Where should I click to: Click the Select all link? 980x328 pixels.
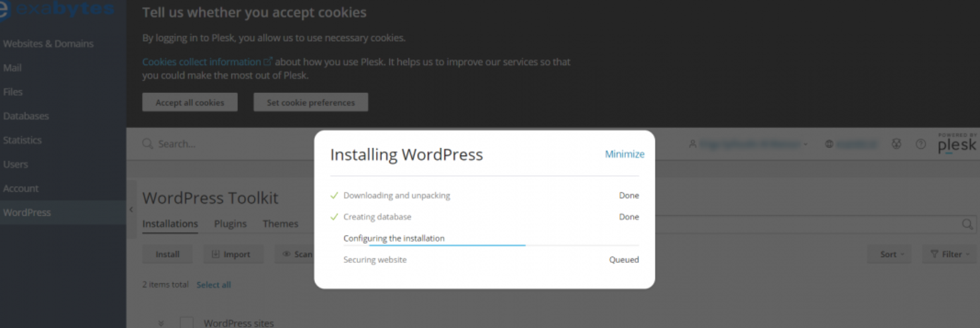pyautogui.click(x=214, y=285)
